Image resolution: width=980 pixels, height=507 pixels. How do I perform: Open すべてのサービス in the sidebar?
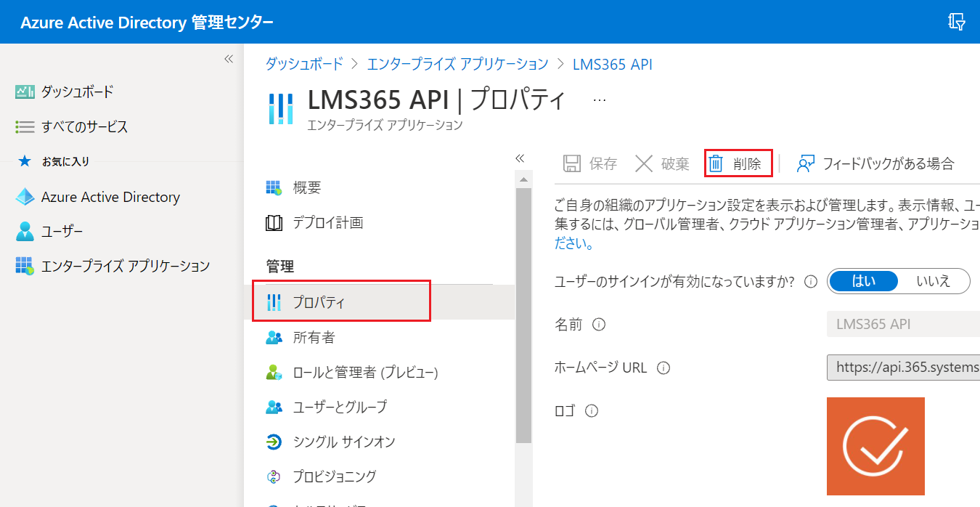[84, 126]
